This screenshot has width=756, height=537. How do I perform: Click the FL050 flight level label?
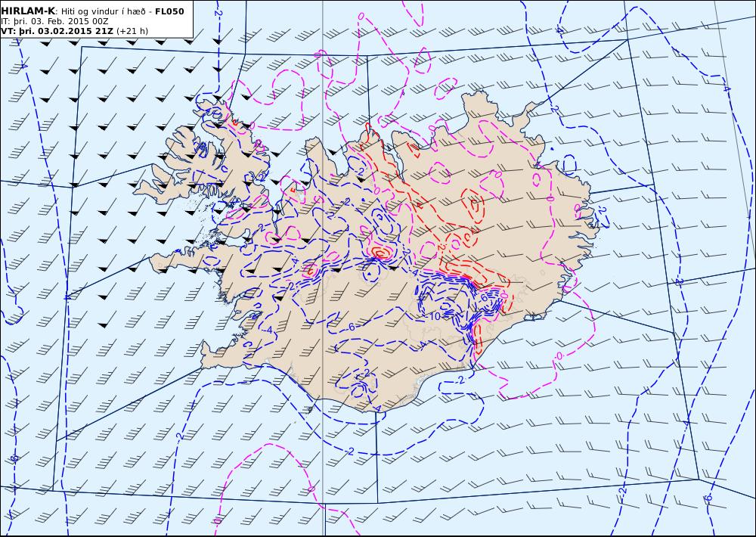pyautogui.click(x=169, y=11)
